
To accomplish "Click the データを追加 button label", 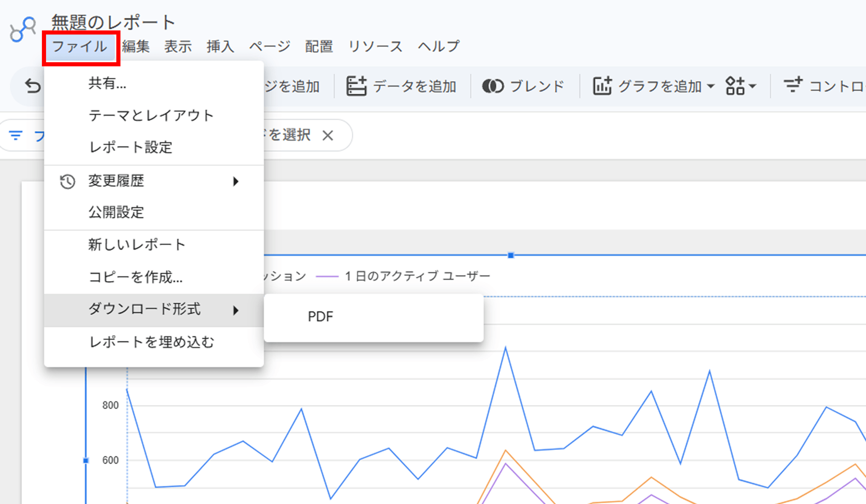I will pyautogui.click(x=415, y=86).
